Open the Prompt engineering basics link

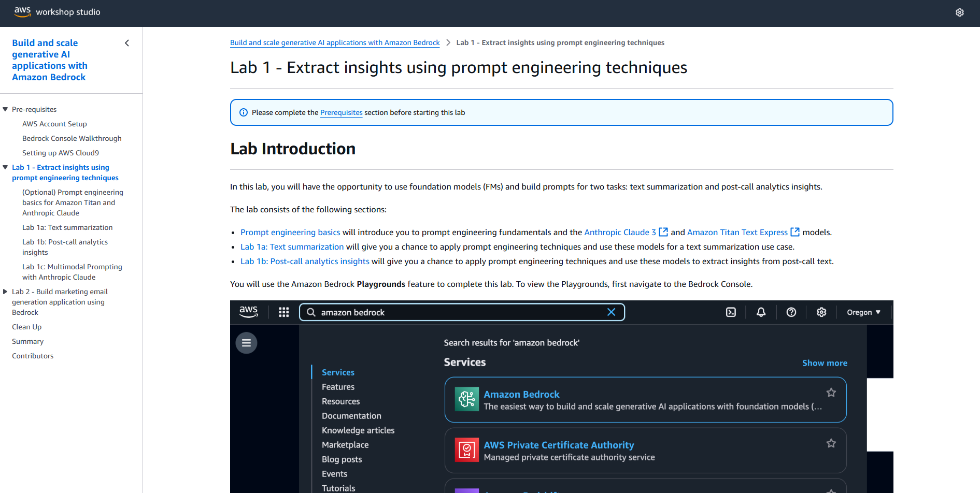point(290,232)
